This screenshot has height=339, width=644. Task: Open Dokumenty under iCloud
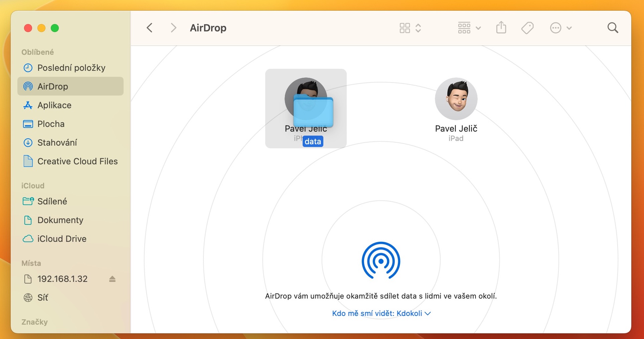[x=70, y=220]
